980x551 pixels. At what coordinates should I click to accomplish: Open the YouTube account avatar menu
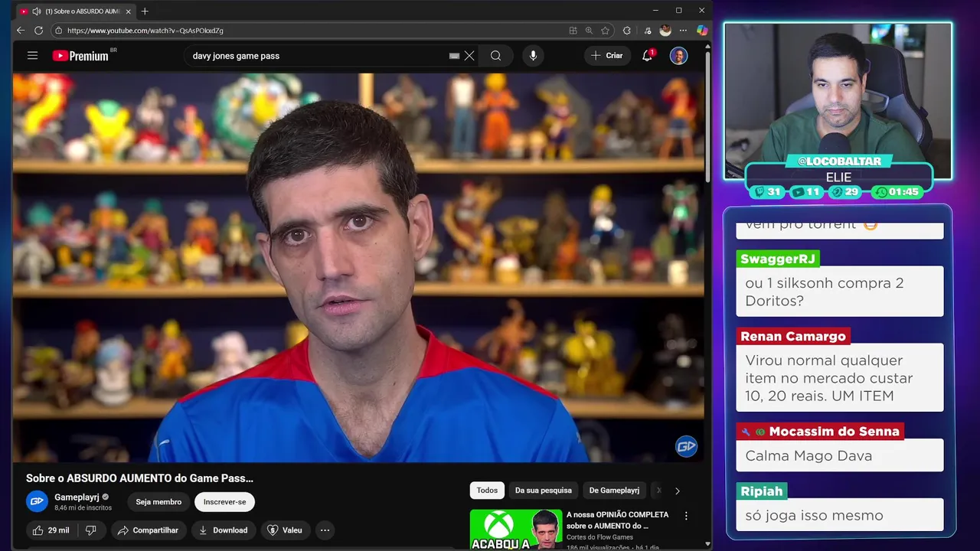tap(678, 55)
